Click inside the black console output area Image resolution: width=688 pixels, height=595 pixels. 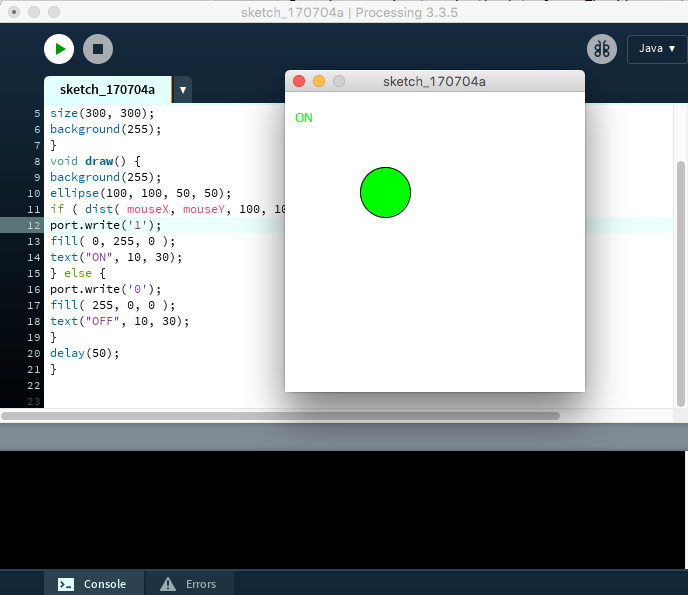tap(342, 510)
